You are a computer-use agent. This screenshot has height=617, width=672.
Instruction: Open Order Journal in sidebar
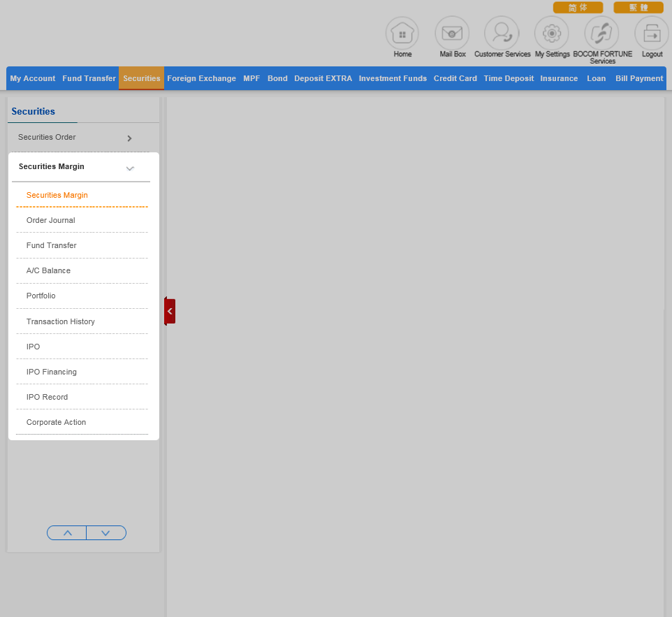click(x=51, y=220)
